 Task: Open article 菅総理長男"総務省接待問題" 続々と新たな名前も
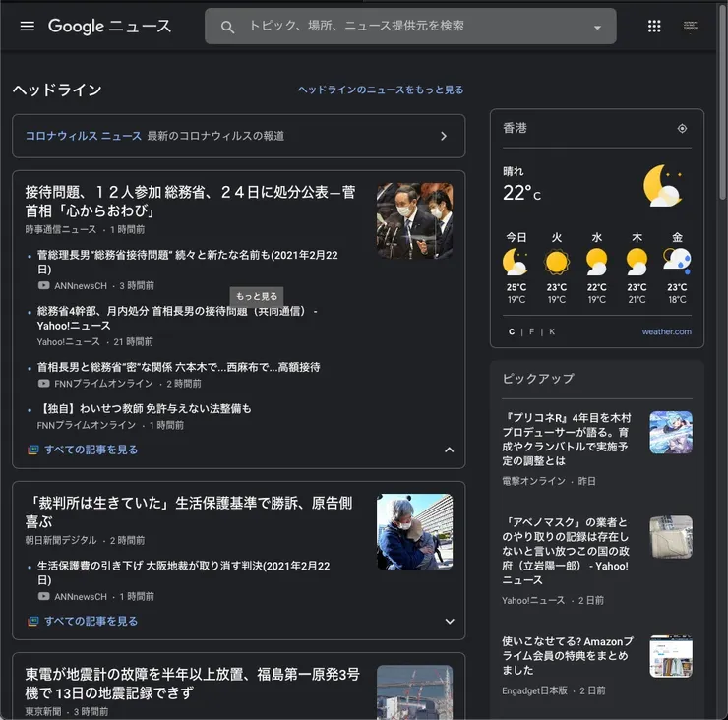point(188,262)
